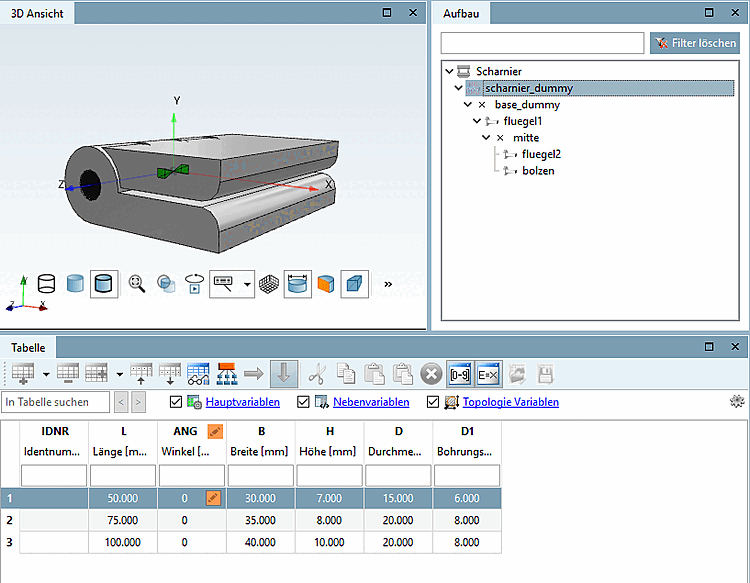Click the rotate animation play icon

pyautogui.click(x=195, y=284)
